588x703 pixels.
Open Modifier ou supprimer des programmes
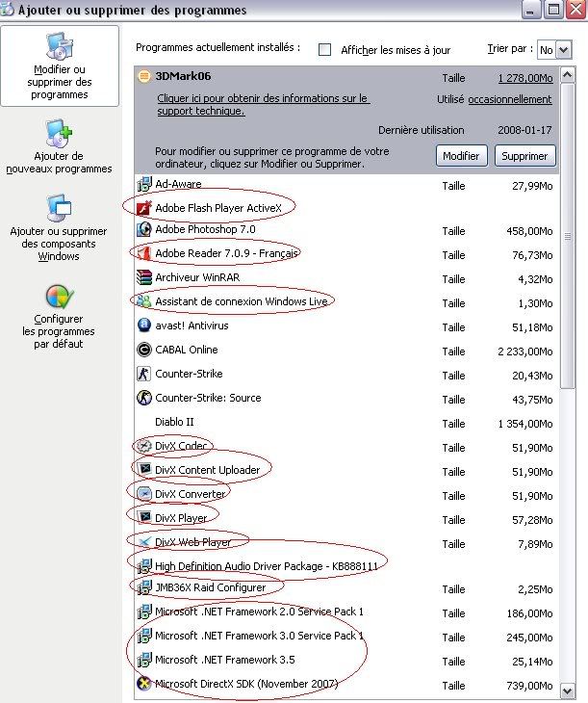59,67
